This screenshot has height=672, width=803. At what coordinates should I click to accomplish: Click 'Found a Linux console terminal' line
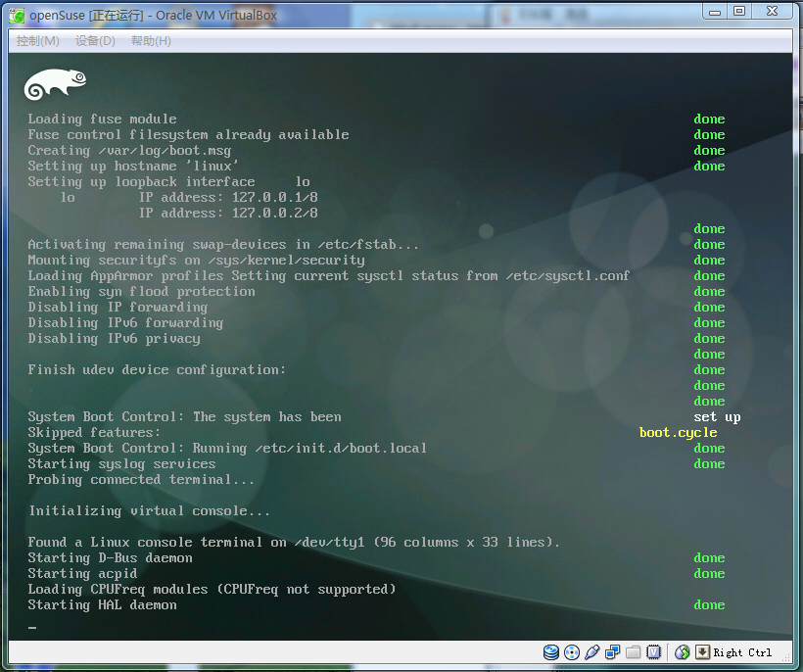coord(294,542)
